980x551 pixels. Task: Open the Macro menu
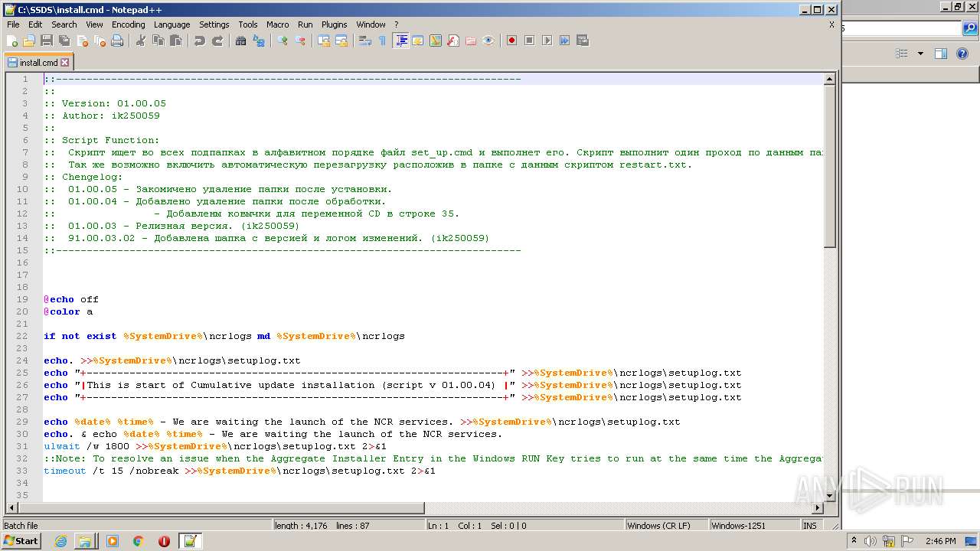[277, 24]
